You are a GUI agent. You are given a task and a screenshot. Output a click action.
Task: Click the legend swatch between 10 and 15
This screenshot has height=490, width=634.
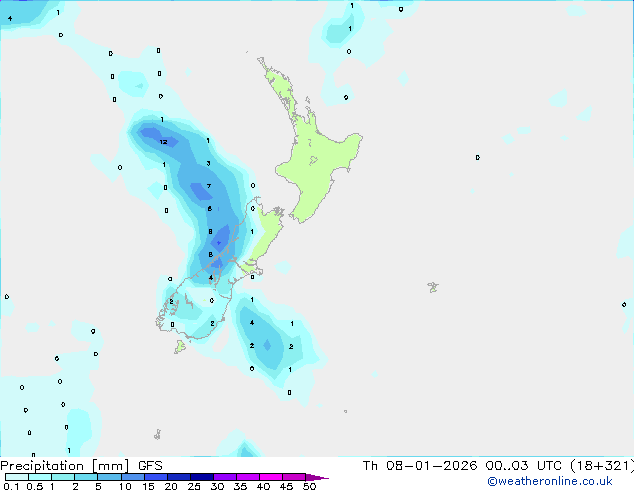click(133, 477)
